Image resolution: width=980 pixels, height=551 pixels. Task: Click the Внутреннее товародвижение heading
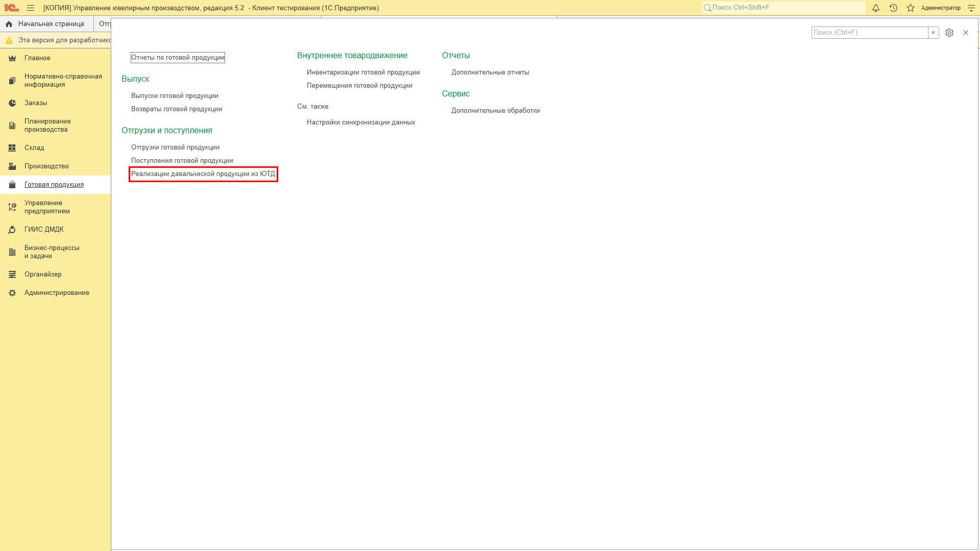pyautogui.click(x=352, y=56)
